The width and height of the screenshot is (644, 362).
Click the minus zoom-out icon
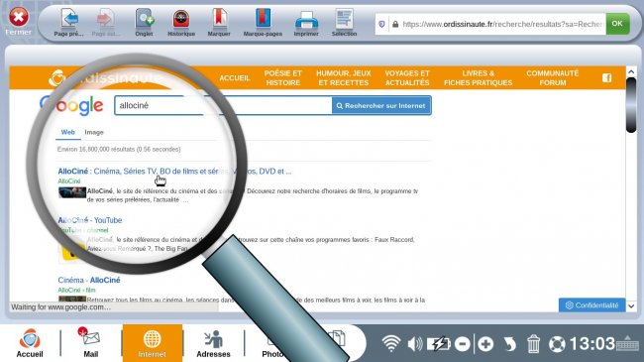tap(462, 344)
